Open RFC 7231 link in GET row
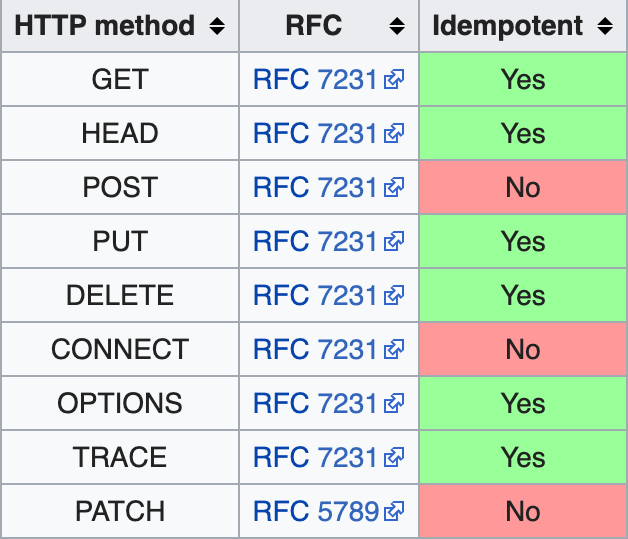Image resolution: width=628 pixels, height=539 pixels. pos(315,80)
